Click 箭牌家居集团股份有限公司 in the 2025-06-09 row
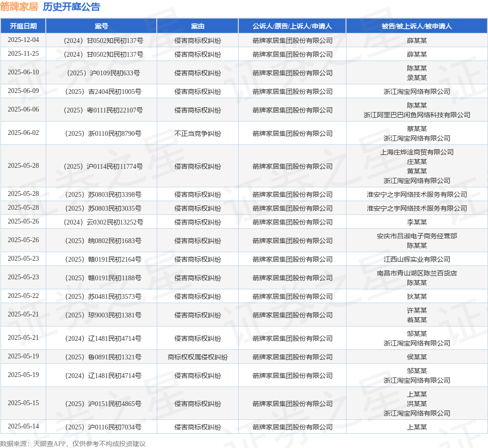Viewport: 488px width, 448px height. (292, 92)
